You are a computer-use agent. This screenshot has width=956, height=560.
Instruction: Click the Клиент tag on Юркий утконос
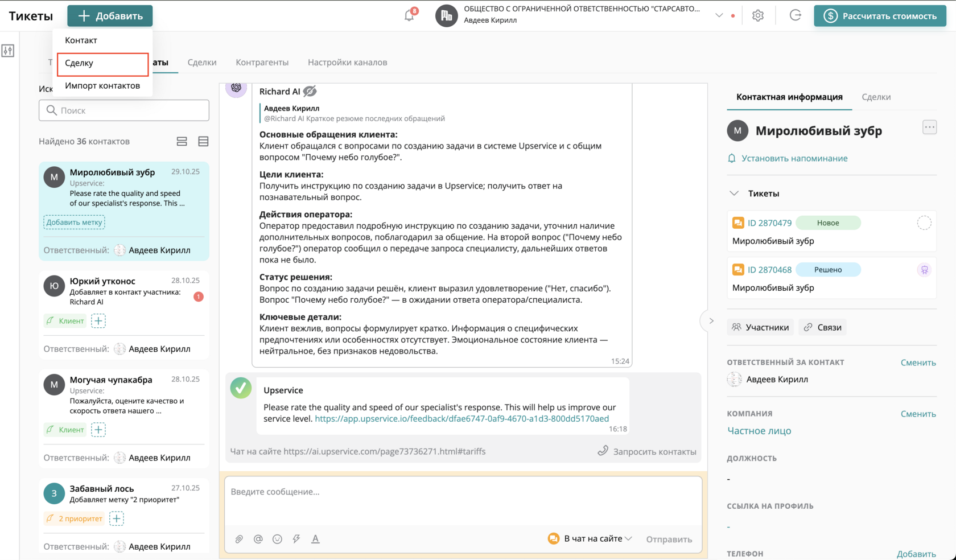click(x=65, y=321)
